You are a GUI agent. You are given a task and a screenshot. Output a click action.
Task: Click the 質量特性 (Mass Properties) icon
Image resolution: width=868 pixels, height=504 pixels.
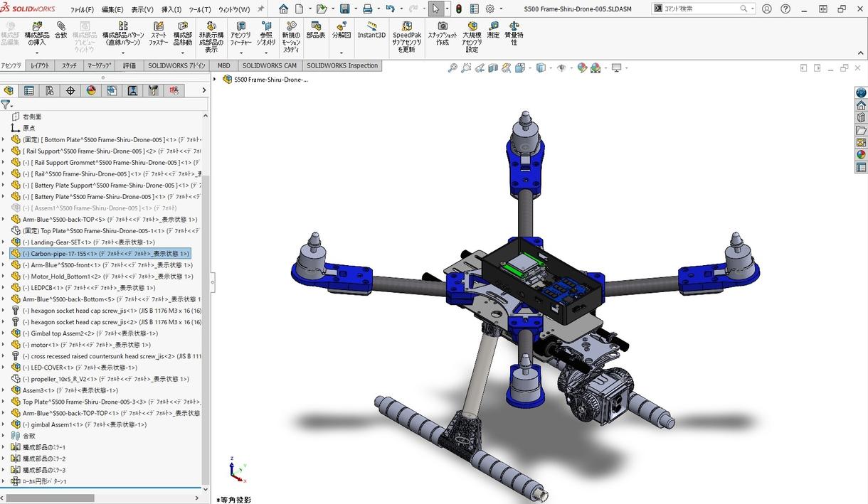(514, 32)
